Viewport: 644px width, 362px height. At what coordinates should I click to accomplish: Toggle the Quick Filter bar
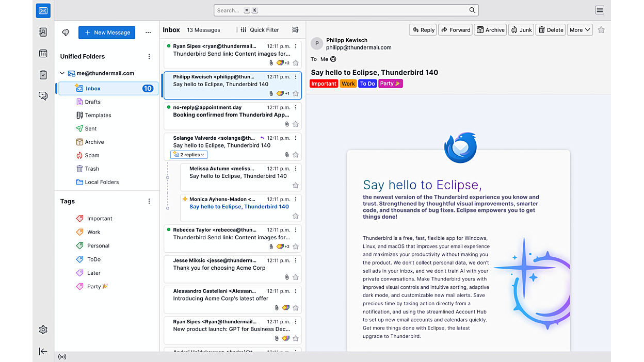[x=260, y=30]
